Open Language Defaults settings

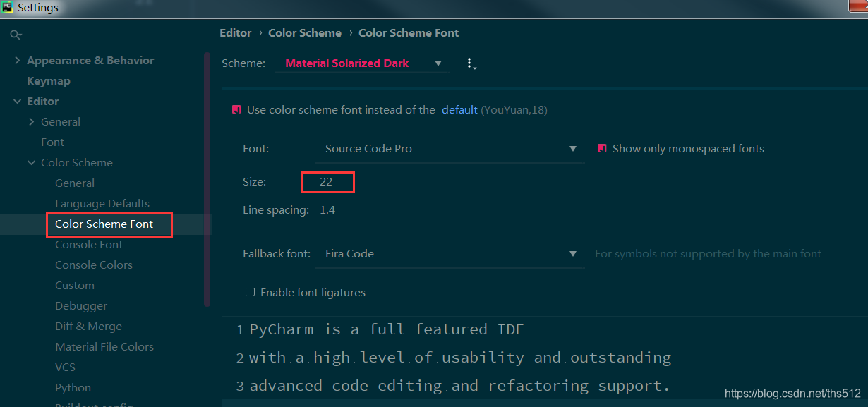102,204
